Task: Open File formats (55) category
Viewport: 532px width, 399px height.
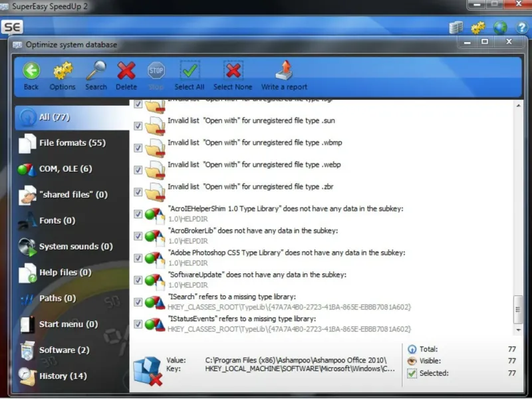Action: click(x=72, y=143)
